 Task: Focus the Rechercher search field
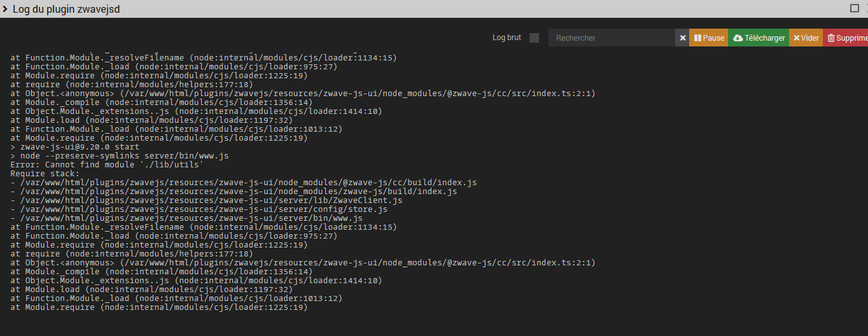[612, 38]
